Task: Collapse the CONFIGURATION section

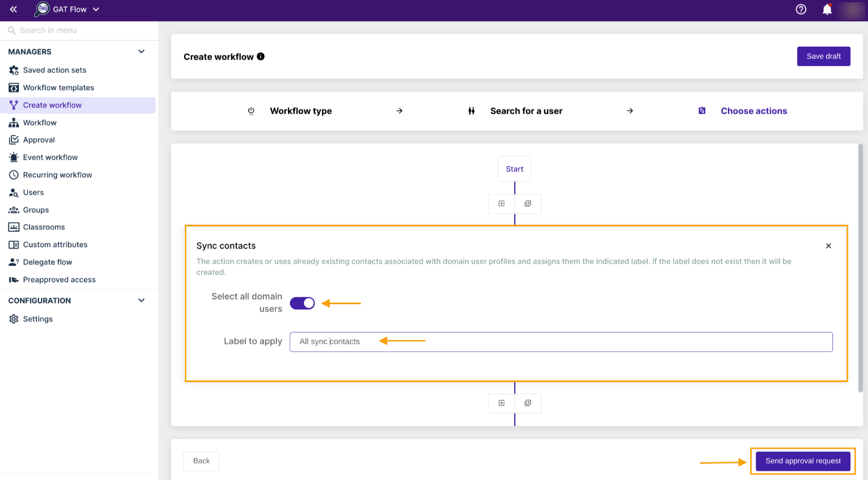Action: coord(141,300)
